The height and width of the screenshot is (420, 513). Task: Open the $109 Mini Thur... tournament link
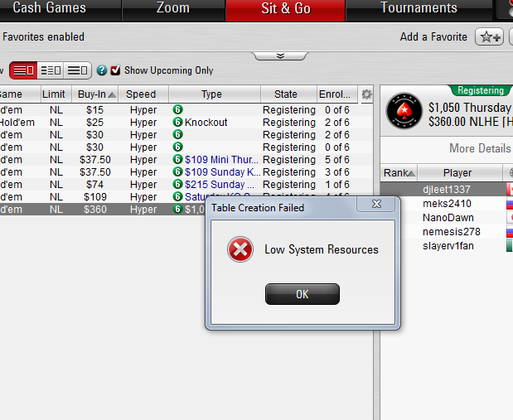point(221,160)
